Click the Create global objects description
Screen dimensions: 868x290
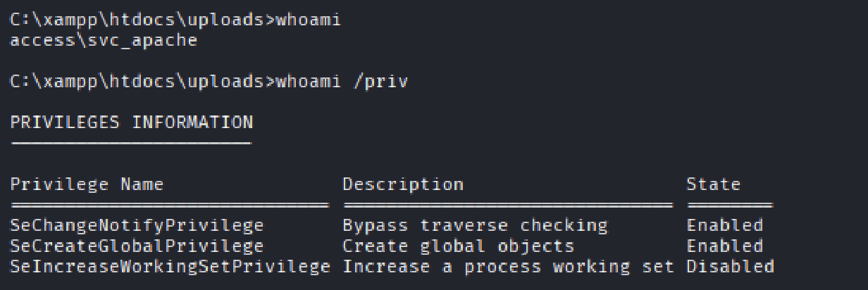pos(458,246)
